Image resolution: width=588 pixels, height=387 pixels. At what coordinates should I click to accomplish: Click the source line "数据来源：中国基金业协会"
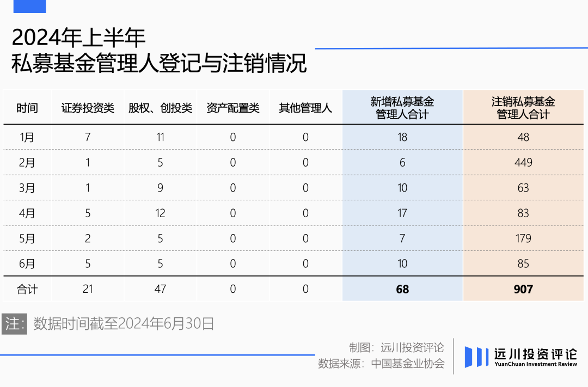pos(381,364)
